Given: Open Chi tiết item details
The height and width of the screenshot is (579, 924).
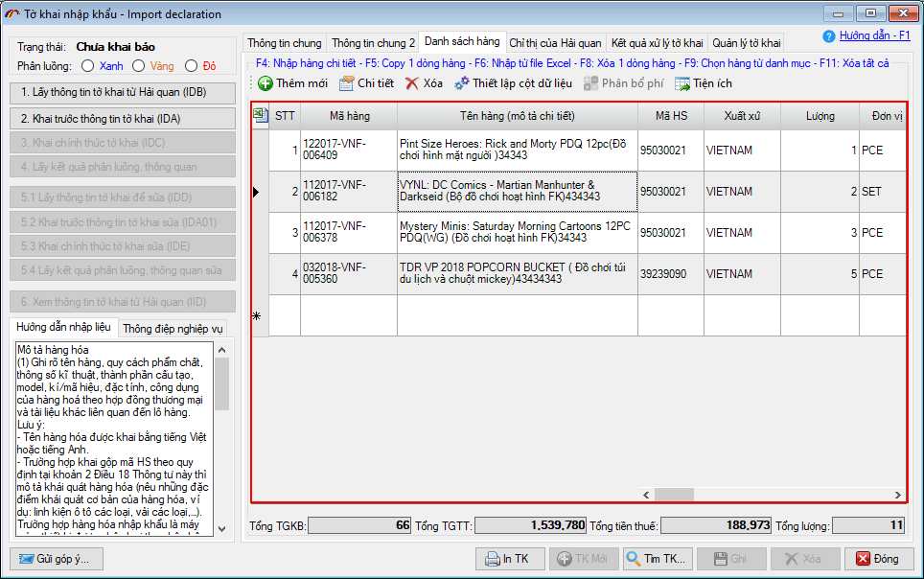Looking at the screenshot, I should (346, 83).
